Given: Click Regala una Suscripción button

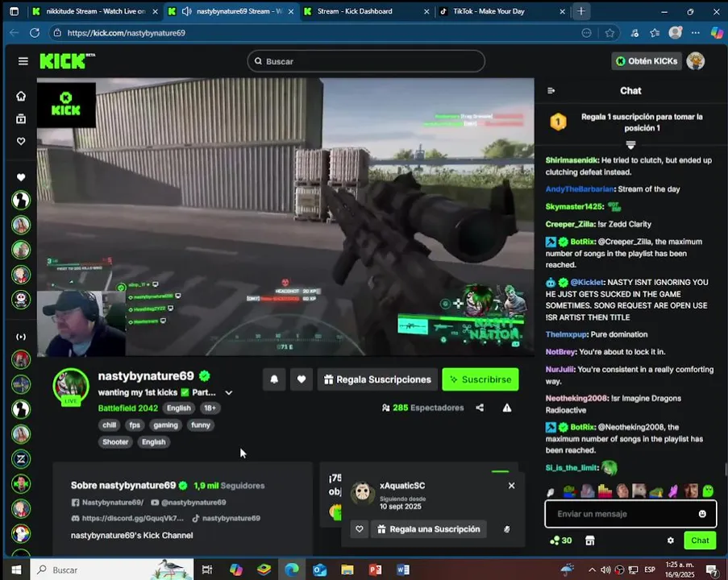Looking at the screenshot, I should point(429,529).
